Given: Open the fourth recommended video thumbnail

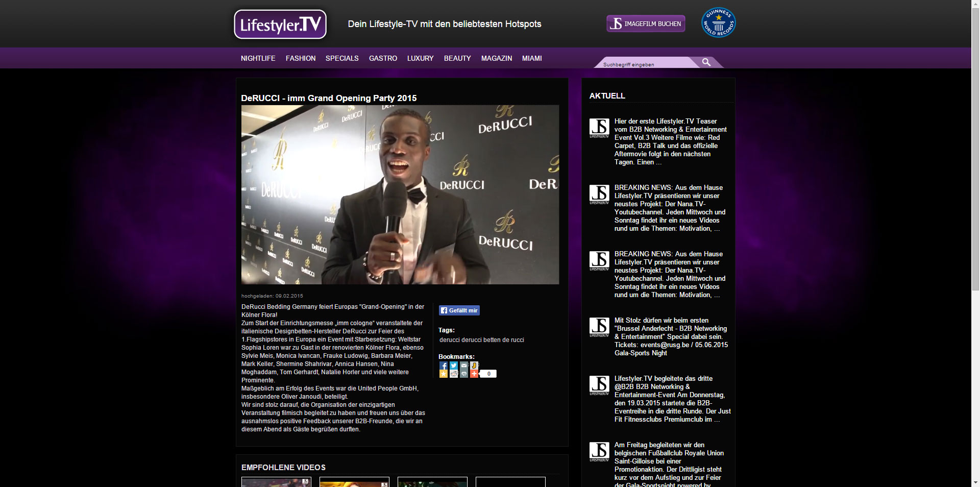Looking at the screenshot, I should tap(510, 482).
